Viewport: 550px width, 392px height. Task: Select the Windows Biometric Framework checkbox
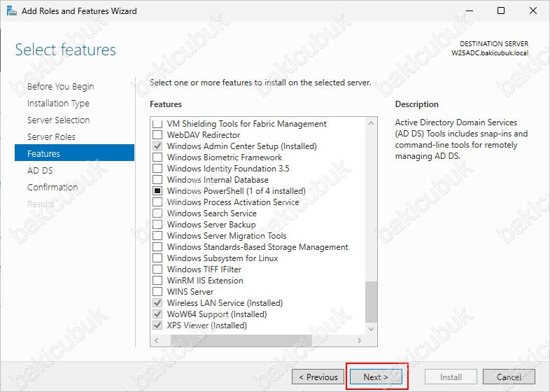tap(157, 157)
